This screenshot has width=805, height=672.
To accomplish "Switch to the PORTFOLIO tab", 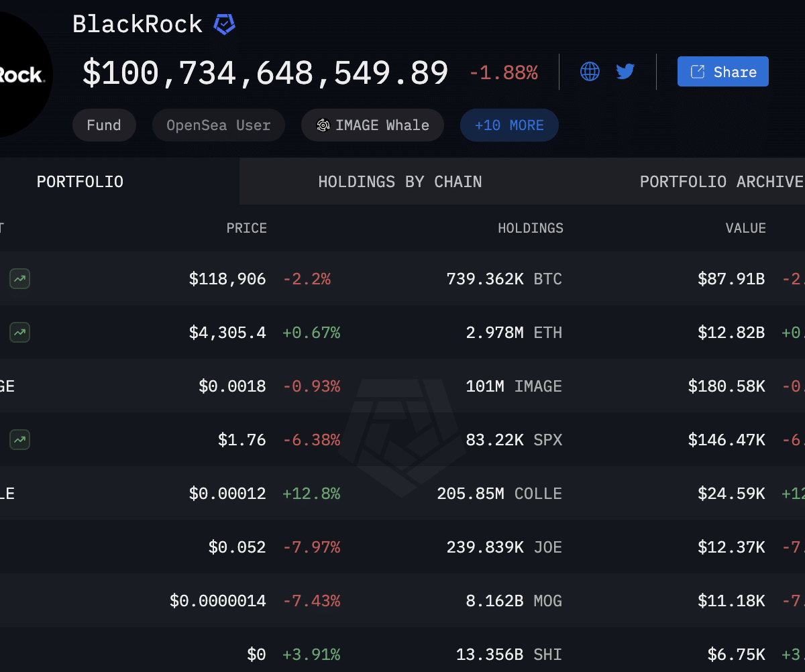I will (80, 182).
